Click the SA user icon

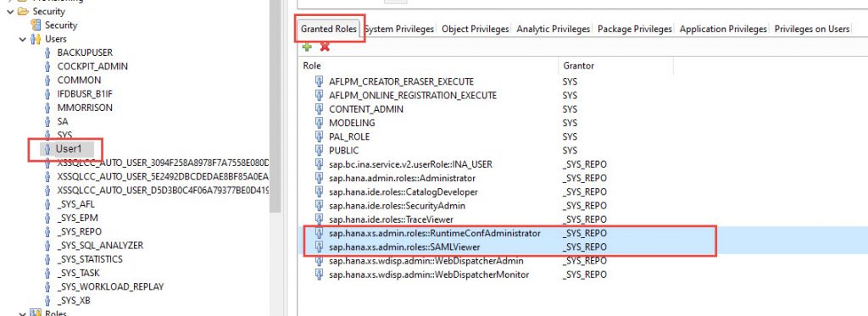pos(47,121)
